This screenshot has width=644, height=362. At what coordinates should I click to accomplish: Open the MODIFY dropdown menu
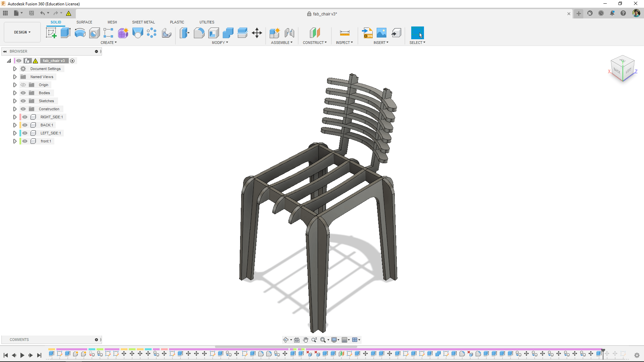[220, 43]
